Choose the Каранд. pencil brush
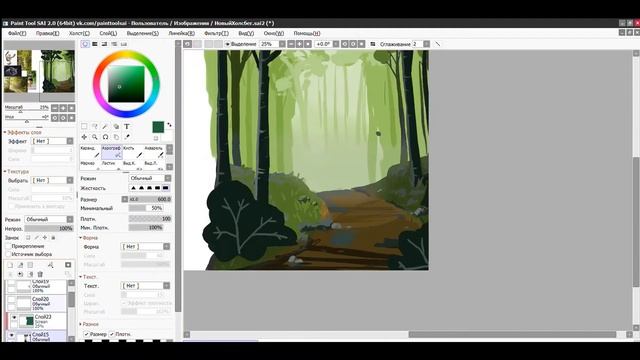The height and width of the screenshot is (360, 640). click(90, 152)
